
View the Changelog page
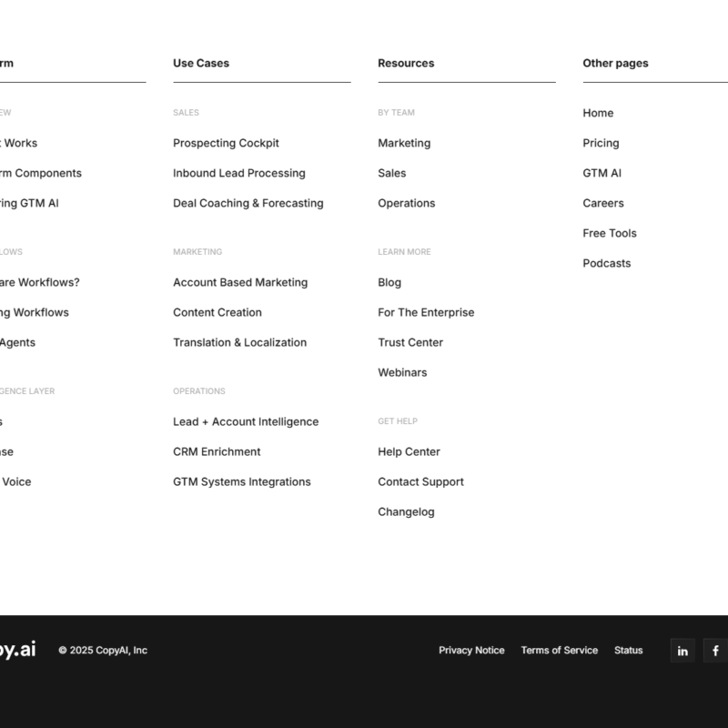[x=406, y=511]
